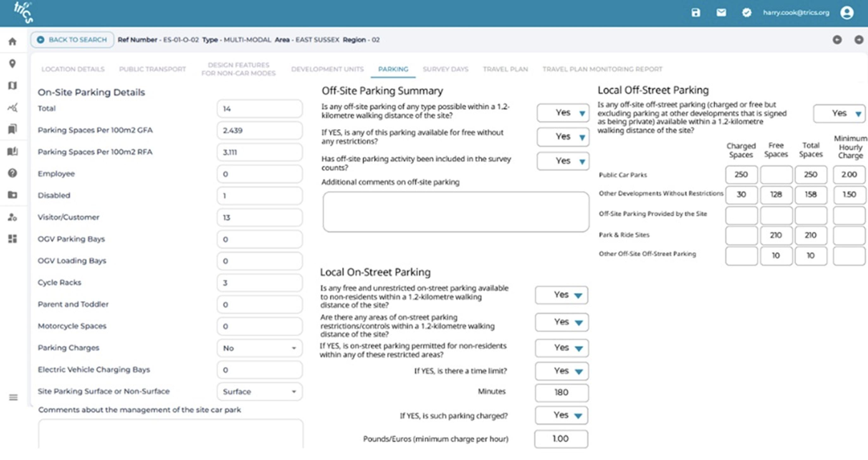This screenshot has width=868, height=460.
Task: Open the help question-mark icon in the sidebar
Action: (x=12, y=174)
